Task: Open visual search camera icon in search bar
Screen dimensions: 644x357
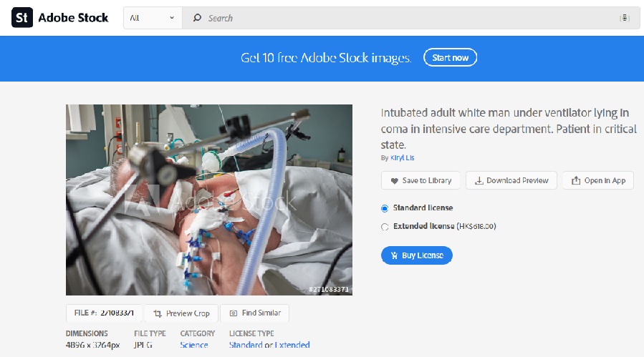Action: click(624, 18)
